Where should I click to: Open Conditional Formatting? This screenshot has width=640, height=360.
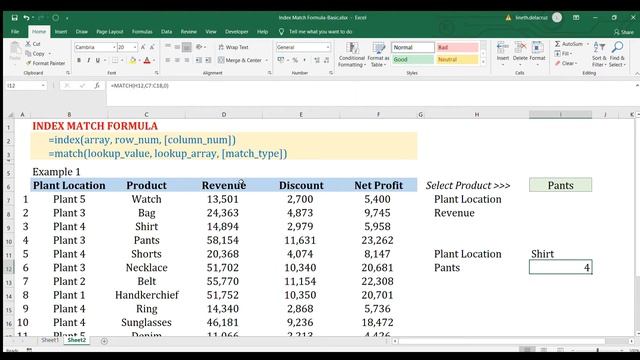[351, 55]
